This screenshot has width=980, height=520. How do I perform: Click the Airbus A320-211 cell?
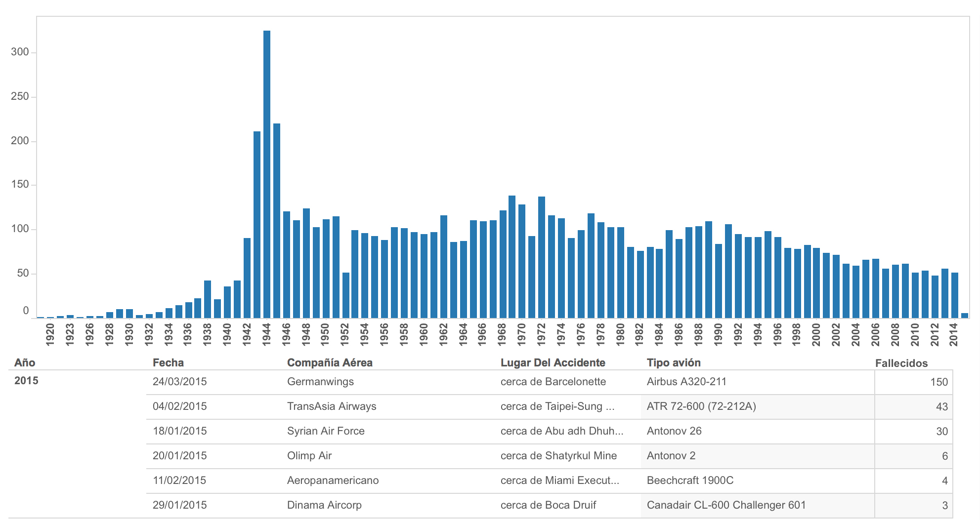coord(686,382)
